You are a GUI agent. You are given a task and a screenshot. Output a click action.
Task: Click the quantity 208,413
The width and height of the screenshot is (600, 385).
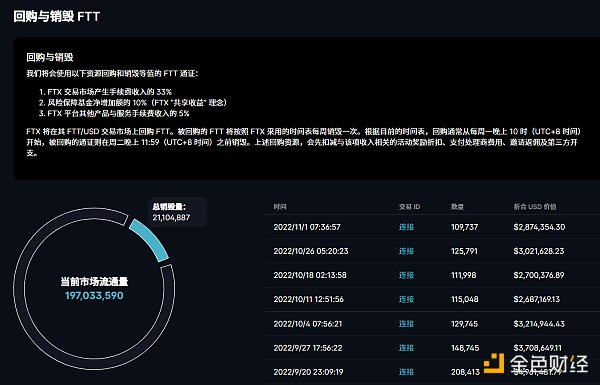point(465,372)
